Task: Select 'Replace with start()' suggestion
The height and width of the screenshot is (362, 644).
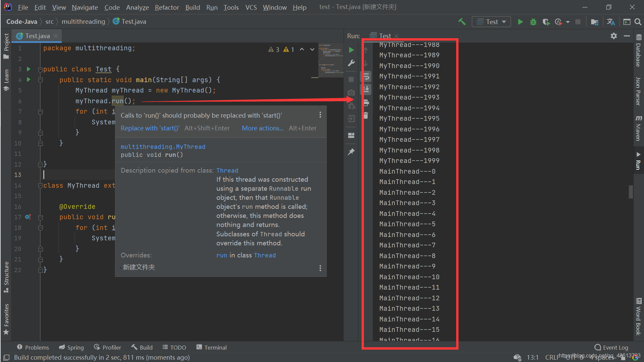Action: coord(150,128)
